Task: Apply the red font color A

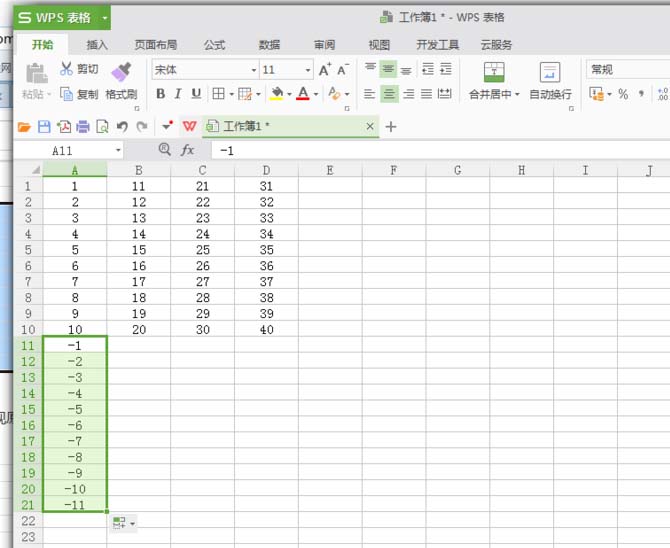Action: coord(303,94)
